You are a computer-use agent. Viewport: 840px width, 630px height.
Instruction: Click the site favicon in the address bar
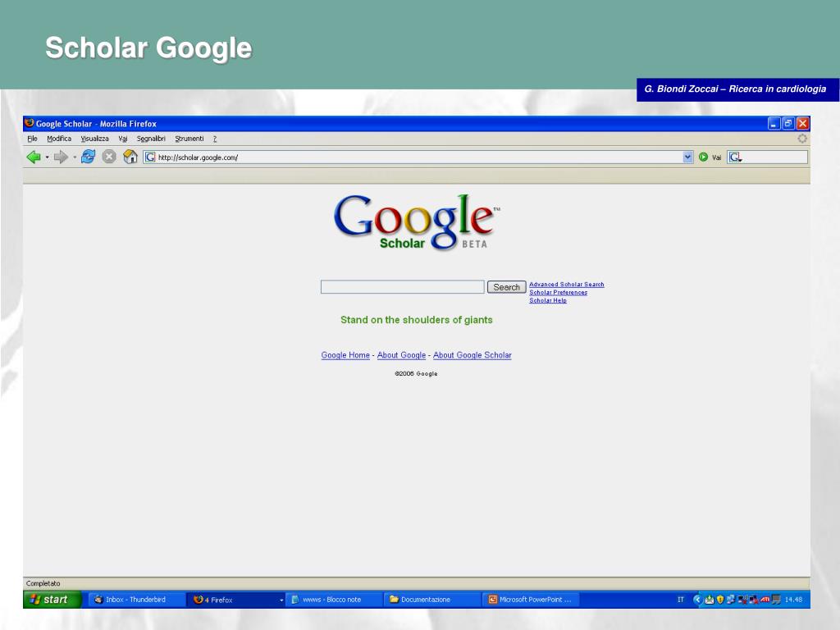pyautogui.click(x=151, y=157)
